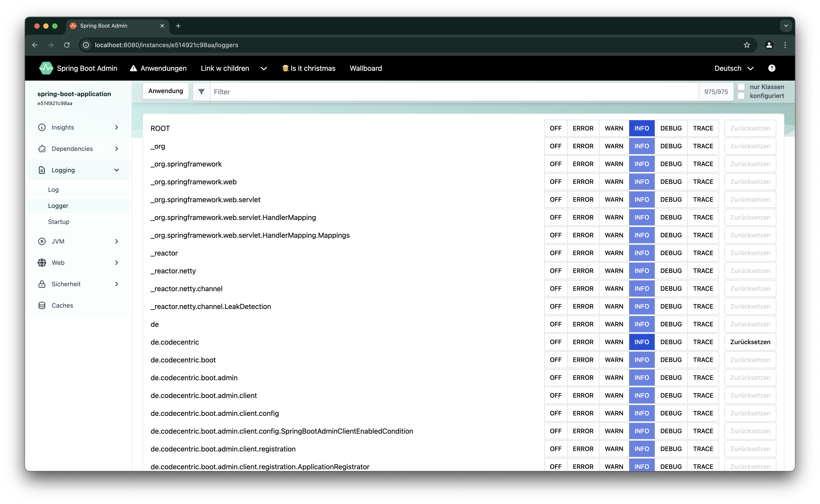Click the Insights info icon
820x504 pixels.
(42, 127)
